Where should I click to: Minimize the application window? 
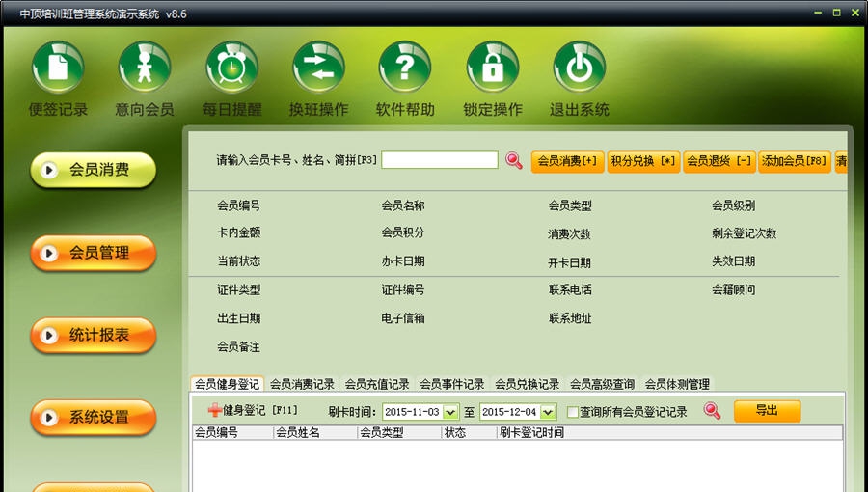coord(818,13)
